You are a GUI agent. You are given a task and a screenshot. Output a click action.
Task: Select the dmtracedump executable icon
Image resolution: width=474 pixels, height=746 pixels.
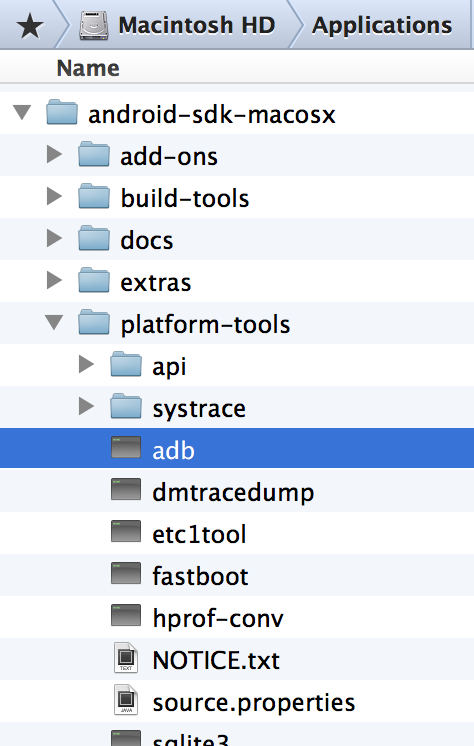[126, 490]
